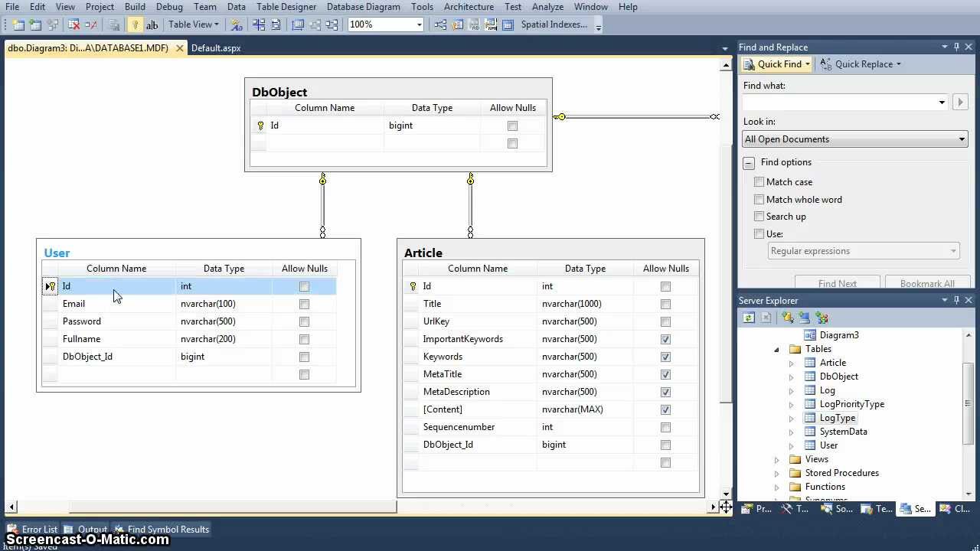Viewport: 980px width, 551px height.
Task: Enable the Search up option
Action: coord(759,217)
